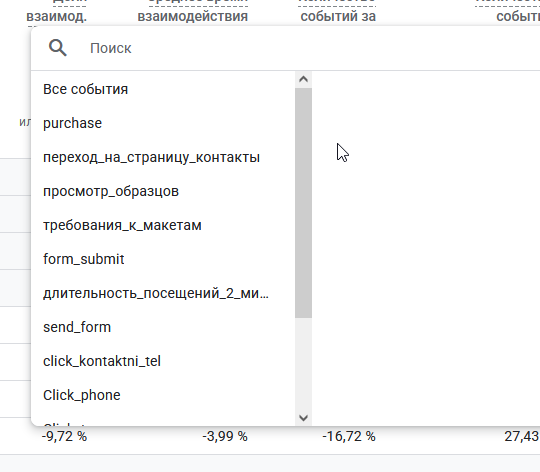This screenshot has width=540, height=472.
Task: Click the scrollbar up arrow
Action: 303,80
